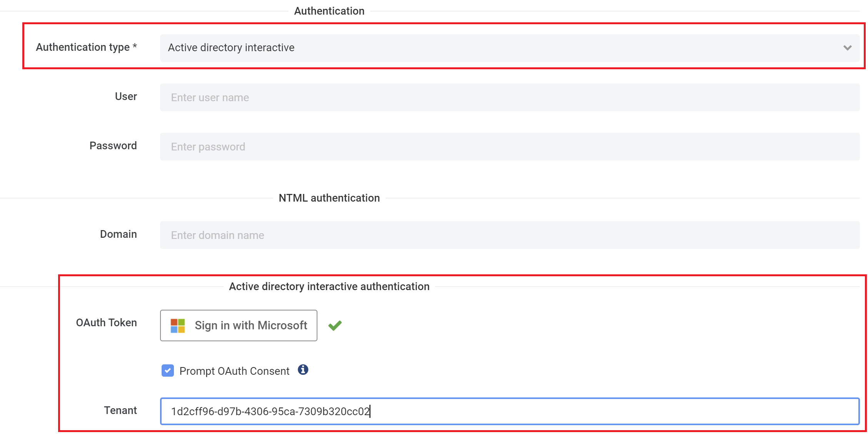Click the Prompt OAuth Consent label text
This screenshot has width=868, height=434.
pos(234,371)
